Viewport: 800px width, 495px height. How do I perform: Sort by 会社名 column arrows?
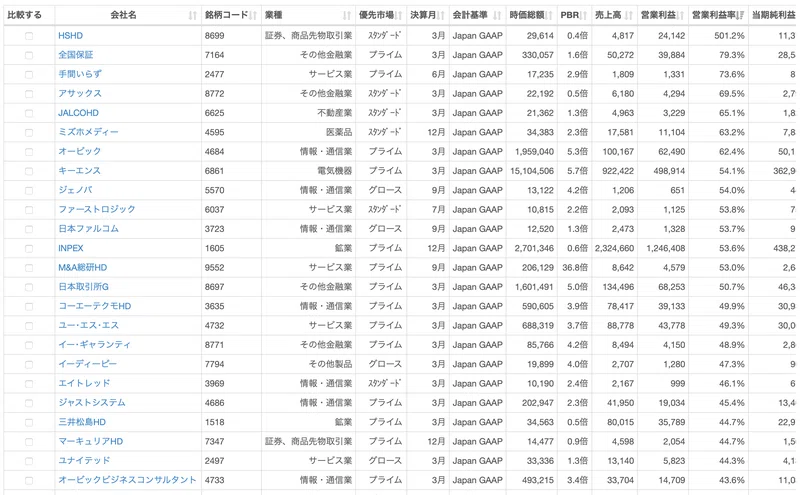tap(192, 15)
